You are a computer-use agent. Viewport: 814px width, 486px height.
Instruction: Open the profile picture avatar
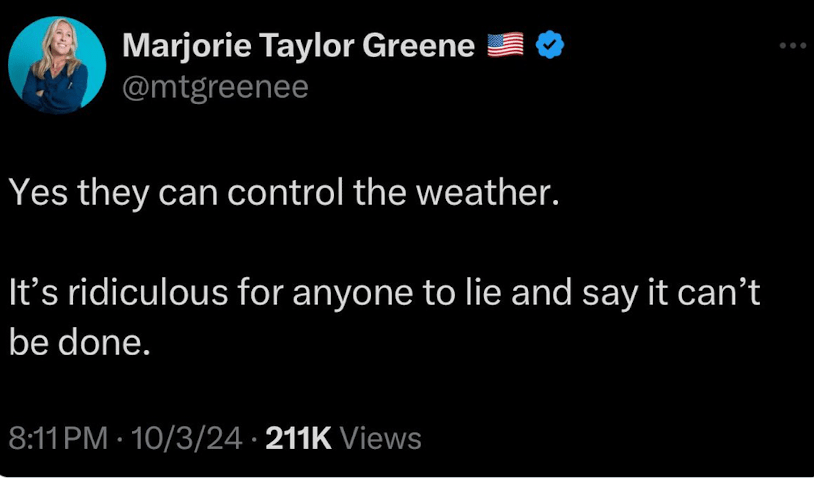pos(57,66)
